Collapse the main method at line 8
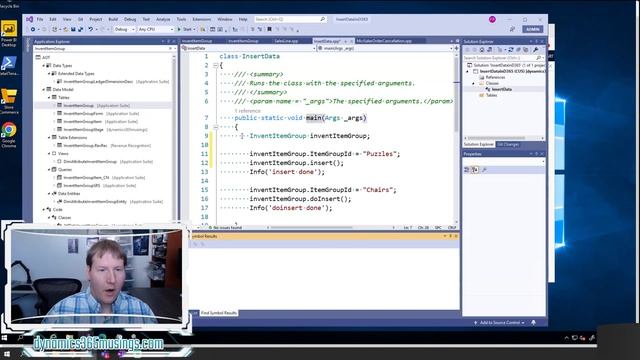The width and height of the screenshot is (640, 360). click(216, 127)
